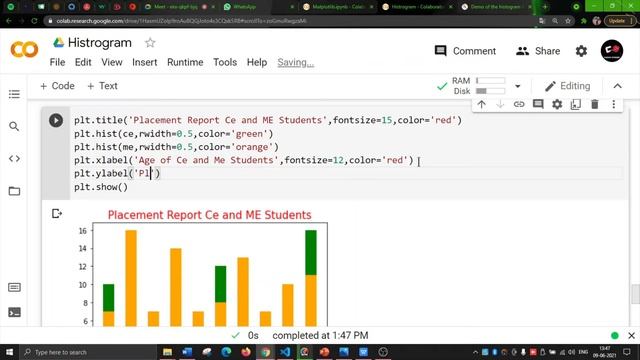Click the completed at 1:47 PM status text
The height and width of the screenshot is (360, 640).
point(320,336)
